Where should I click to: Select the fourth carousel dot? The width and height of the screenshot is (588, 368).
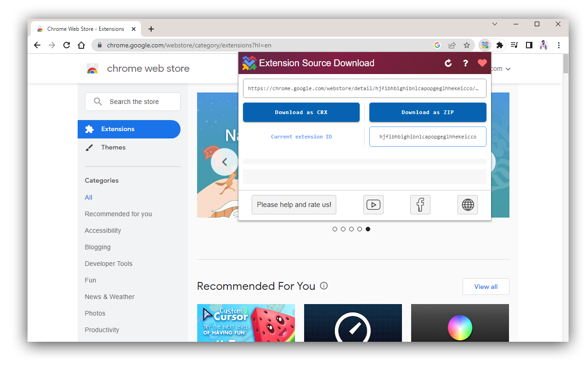(360, 229)
